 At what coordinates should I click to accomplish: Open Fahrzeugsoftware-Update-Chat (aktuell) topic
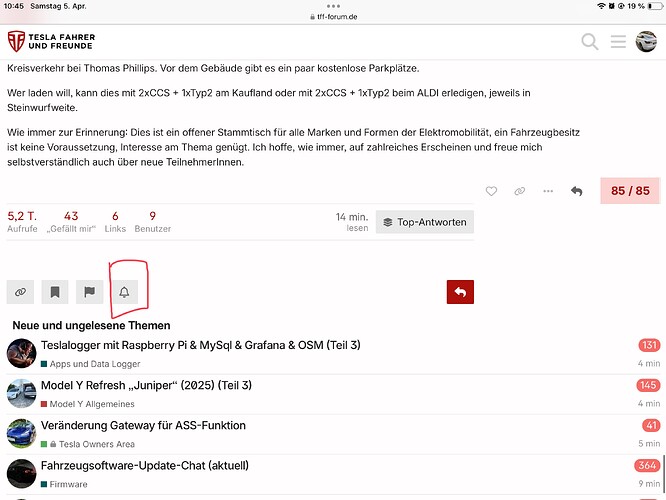point(144,466)
